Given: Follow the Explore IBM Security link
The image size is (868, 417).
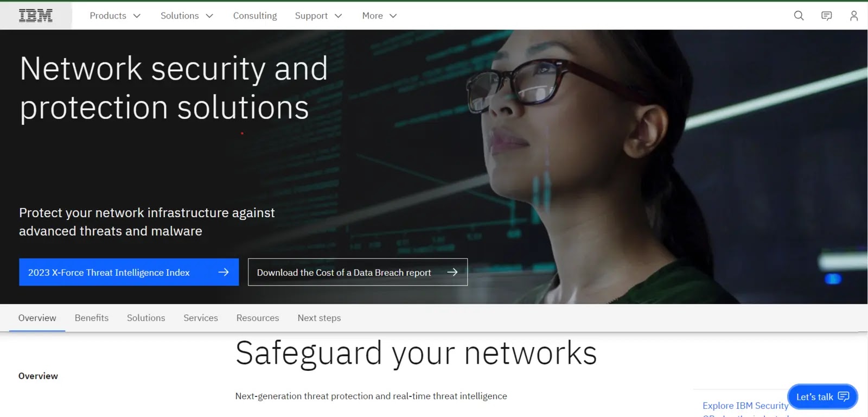Looking at the screenshot, I should pos(745,406).
